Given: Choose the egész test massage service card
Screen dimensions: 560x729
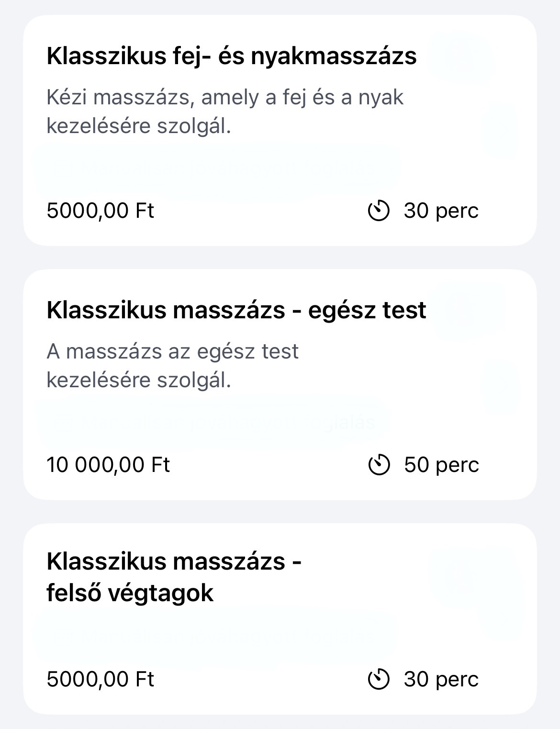Looking at the screenshot, I should (280, 385).
